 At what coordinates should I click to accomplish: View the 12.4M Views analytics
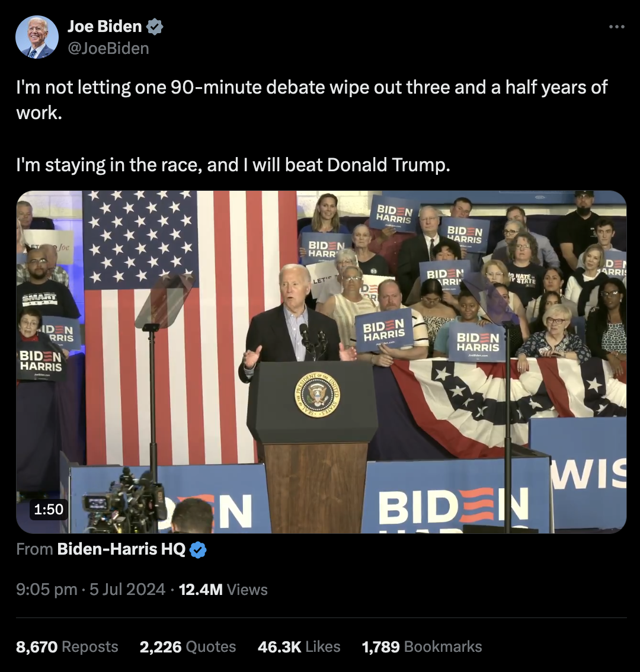223,590
